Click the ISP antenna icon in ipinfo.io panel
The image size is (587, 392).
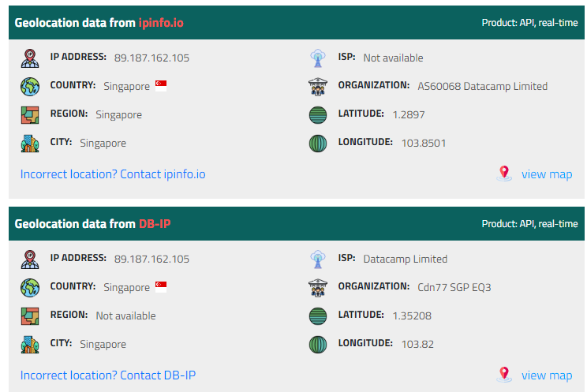click(317, 58)
